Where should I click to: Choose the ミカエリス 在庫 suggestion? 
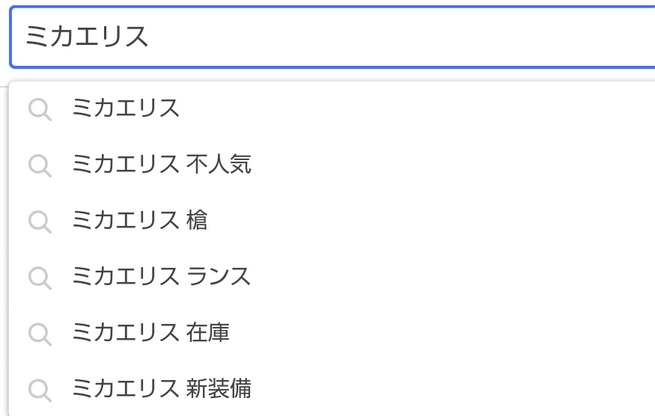pyautogui.click(x=332, y=333)
